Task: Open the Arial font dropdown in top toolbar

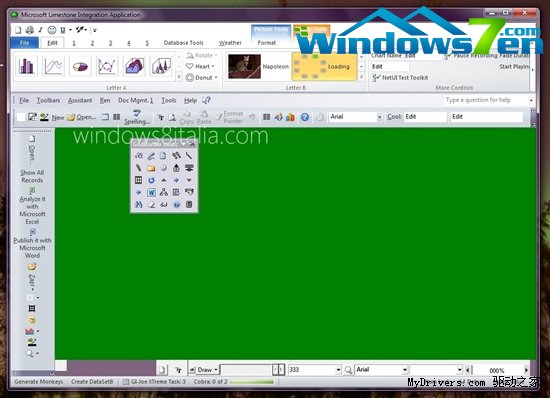Action: (380, 117)
